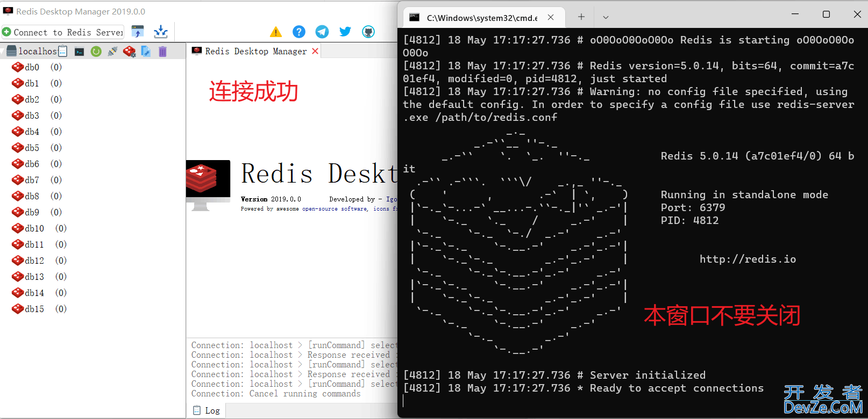
Task: Open the blue help question mark icon
Action: 299,32
